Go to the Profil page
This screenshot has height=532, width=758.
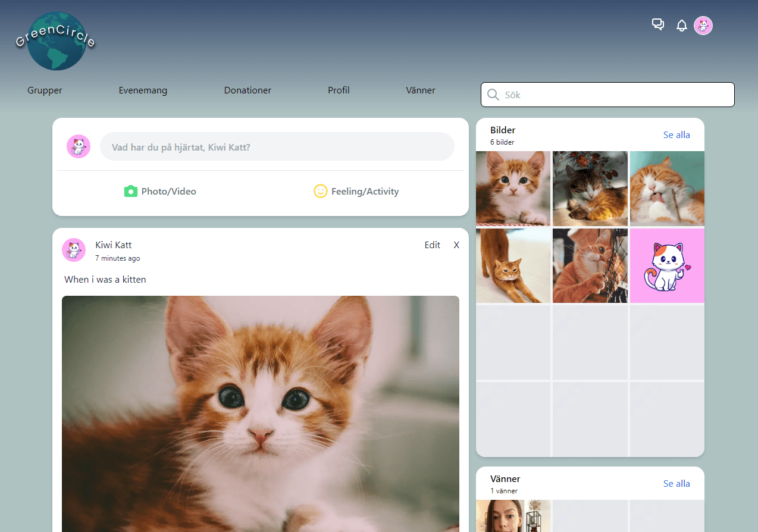(339, 90)
